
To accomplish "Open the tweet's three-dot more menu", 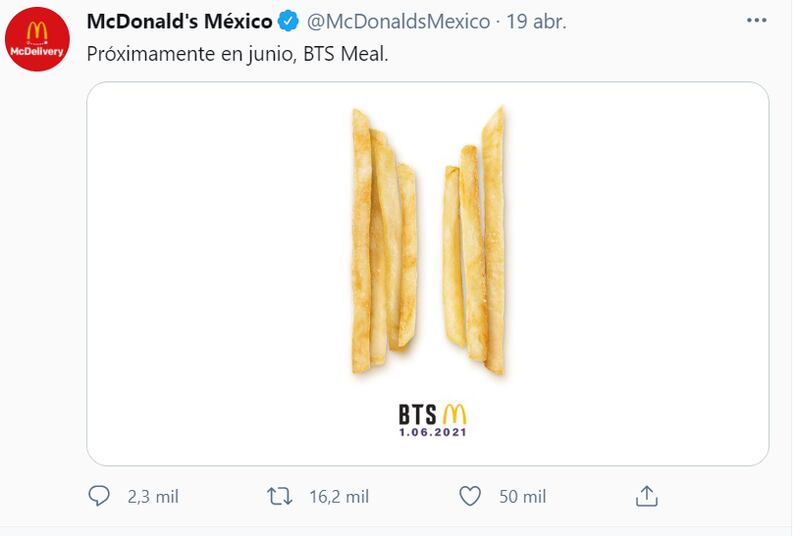I will click(x=756, y=20).
